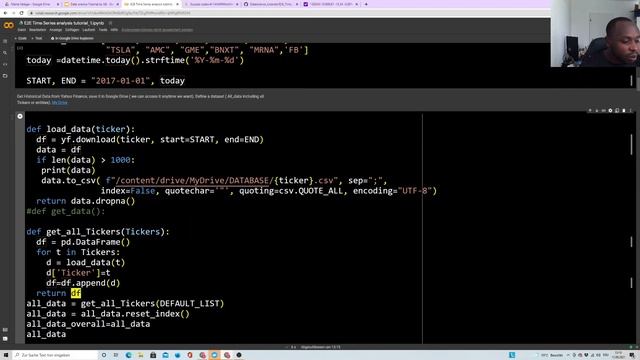Switch to the GitHub browser tab

[x=271, y=4]
